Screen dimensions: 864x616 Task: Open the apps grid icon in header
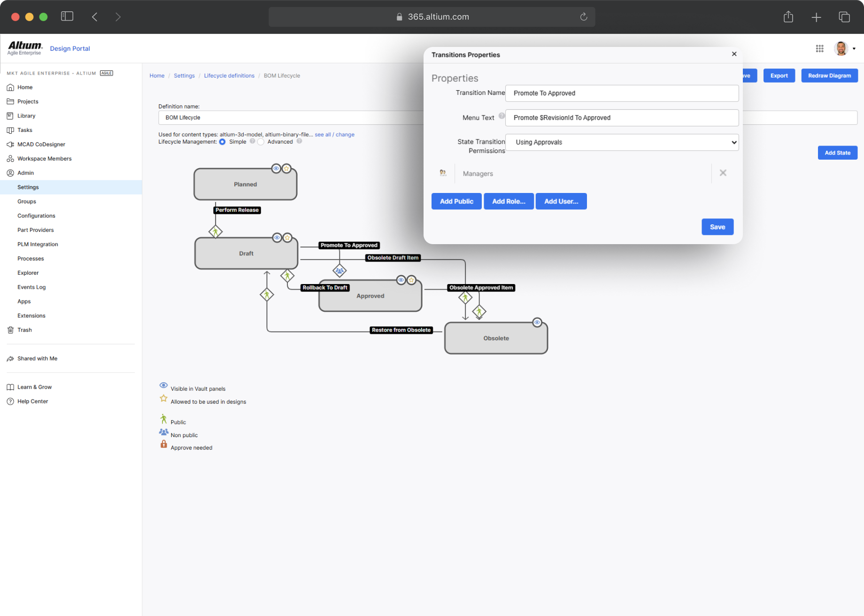click(819, 49)
